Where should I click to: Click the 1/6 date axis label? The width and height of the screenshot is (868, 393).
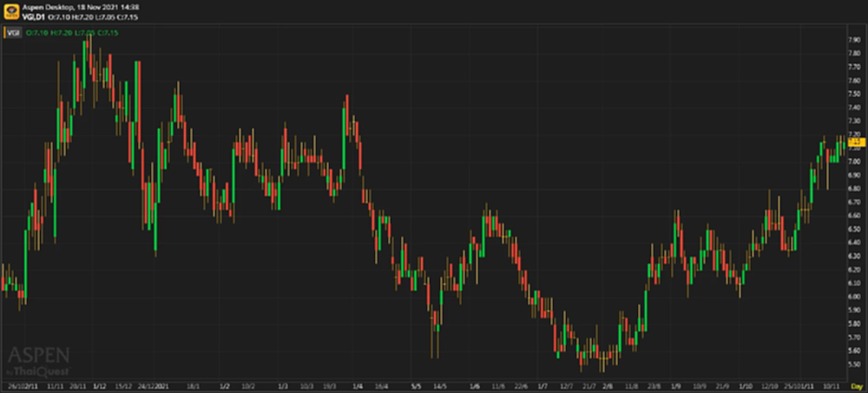point(475,385)
